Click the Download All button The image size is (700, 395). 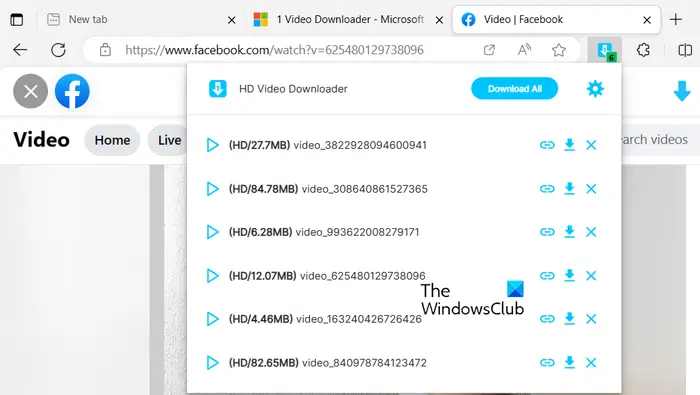[514, 88]
